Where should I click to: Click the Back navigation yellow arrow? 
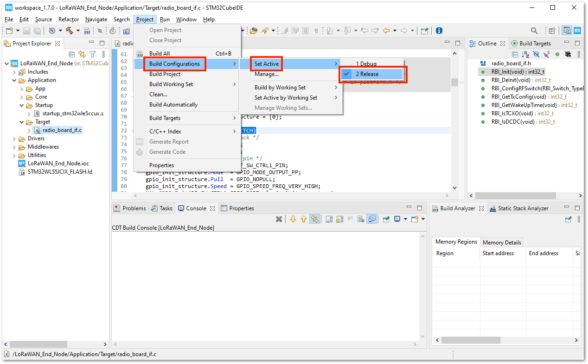385,31
